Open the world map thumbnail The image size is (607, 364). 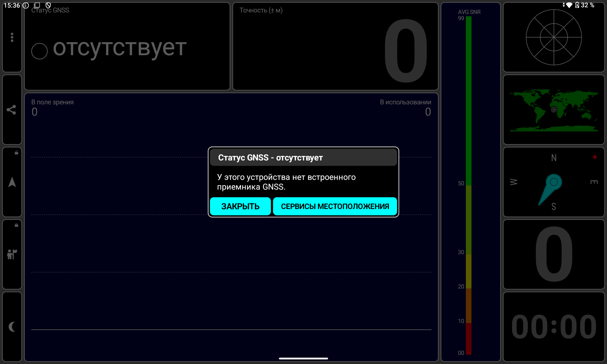tap(554, 110)
